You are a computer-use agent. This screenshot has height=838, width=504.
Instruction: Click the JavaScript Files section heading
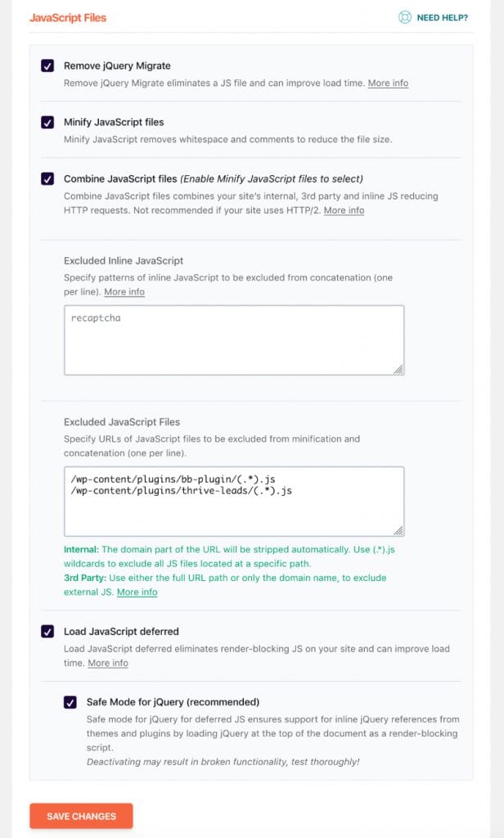(x=68, y=17)
